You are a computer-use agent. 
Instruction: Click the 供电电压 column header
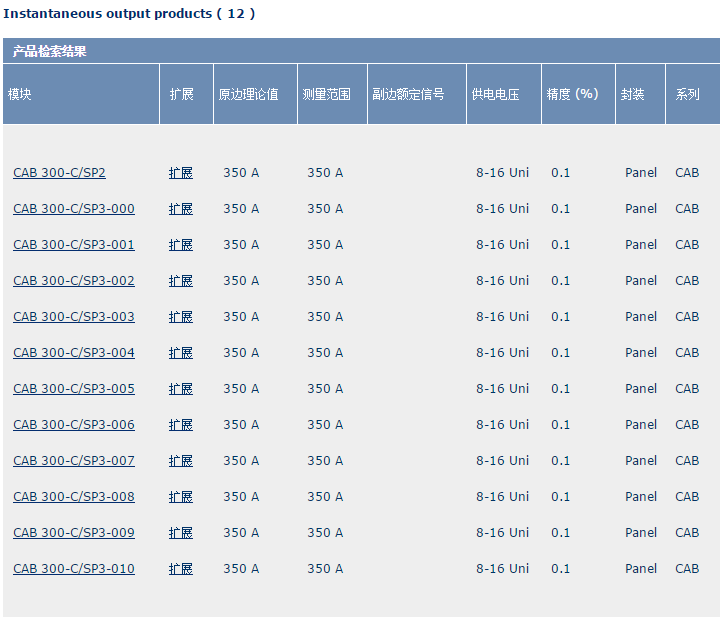(495, 94)
